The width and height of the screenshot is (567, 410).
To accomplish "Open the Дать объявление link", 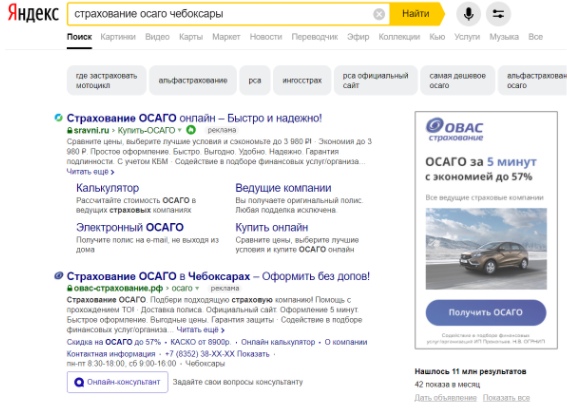I will 446,398.
